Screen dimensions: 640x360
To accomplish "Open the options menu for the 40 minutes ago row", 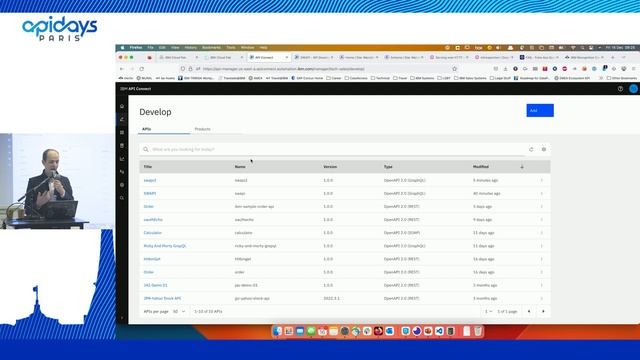I will 542,193.
